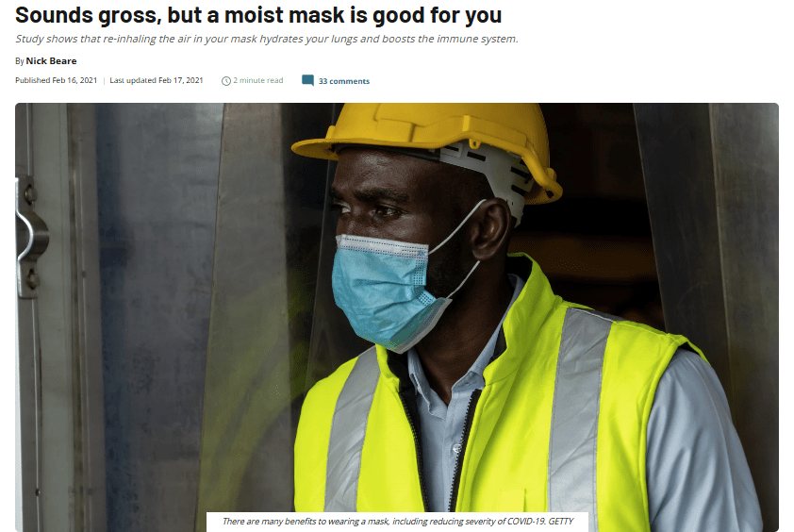Click the 2 minute read label

pyautogui.click(x=257, y=80)
